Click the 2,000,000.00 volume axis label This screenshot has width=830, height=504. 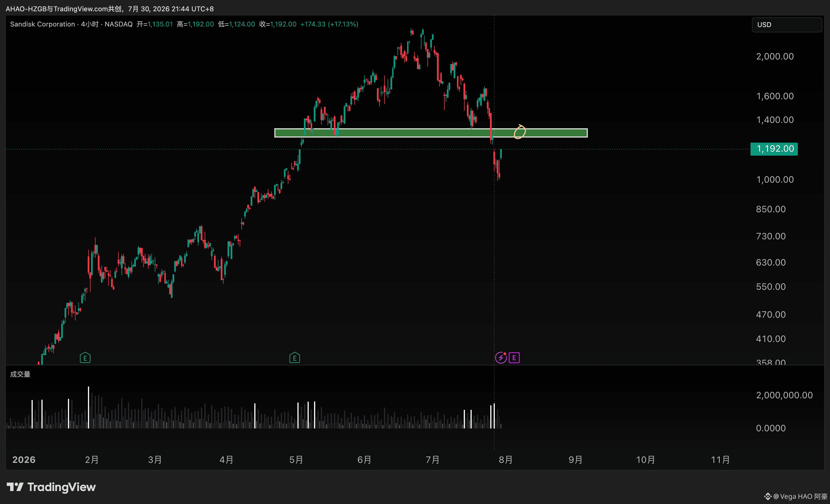tap(784, 395)
